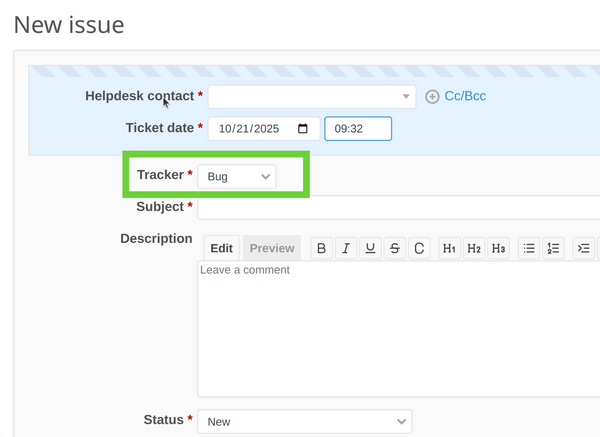Insert inline code formatting
Viewport: 600px width, 437px height.
point(419,248)
